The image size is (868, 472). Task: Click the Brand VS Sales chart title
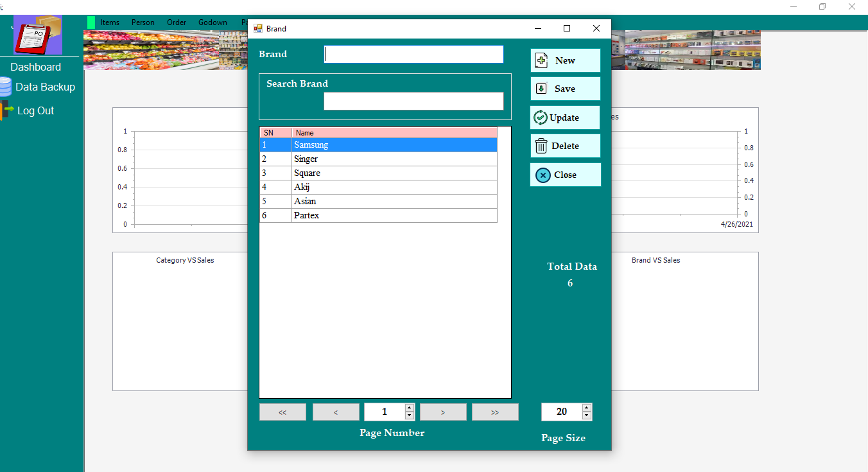[655, 260]
